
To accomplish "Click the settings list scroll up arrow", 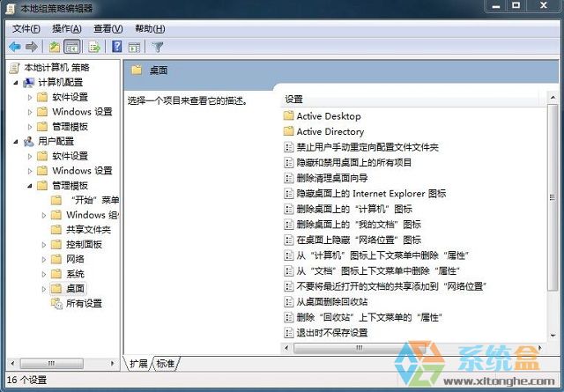I will pyautogui.click(x=553, y=97).
